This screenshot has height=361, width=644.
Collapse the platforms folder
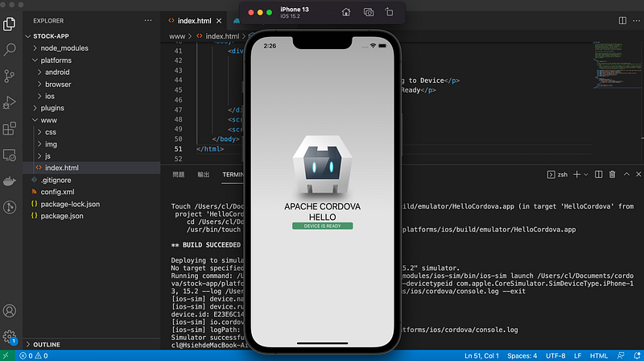92,60
